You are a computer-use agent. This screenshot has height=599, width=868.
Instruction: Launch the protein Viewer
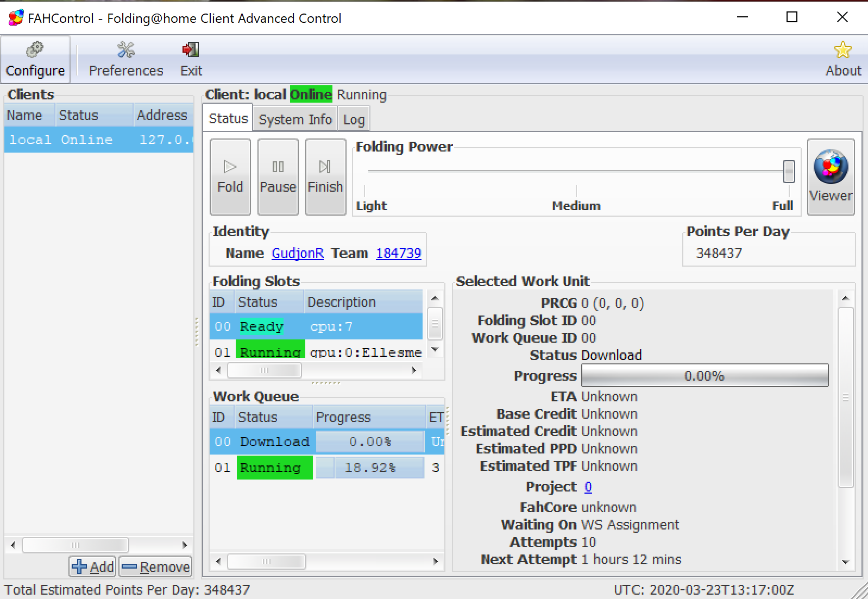coord(831,176)
